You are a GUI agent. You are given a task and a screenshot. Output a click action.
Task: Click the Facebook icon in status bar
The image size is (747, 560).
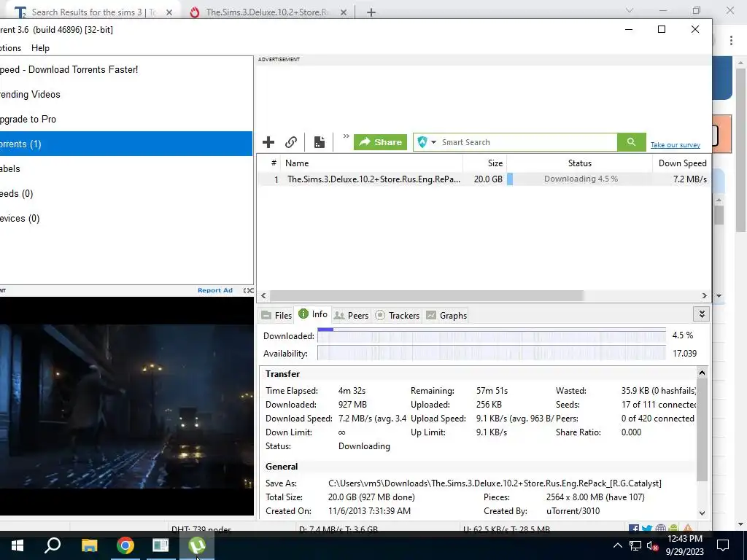(x=634, y=529)
